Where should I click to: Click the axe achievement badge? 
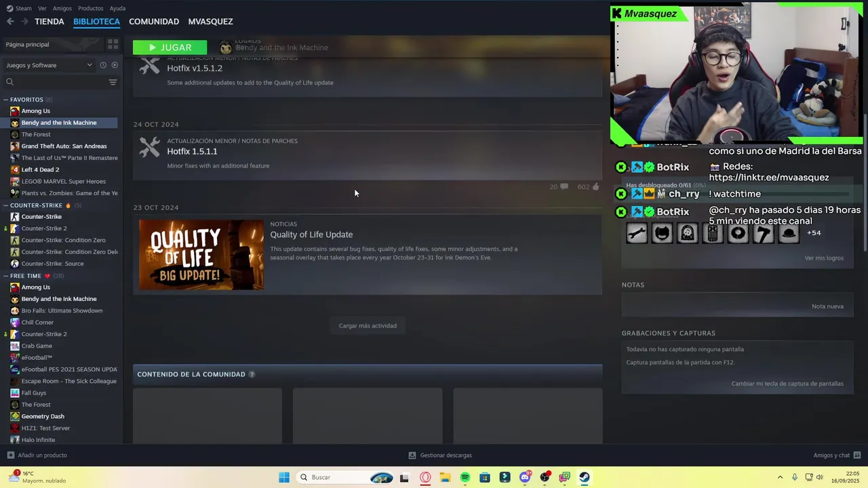(x=764, y=233)
